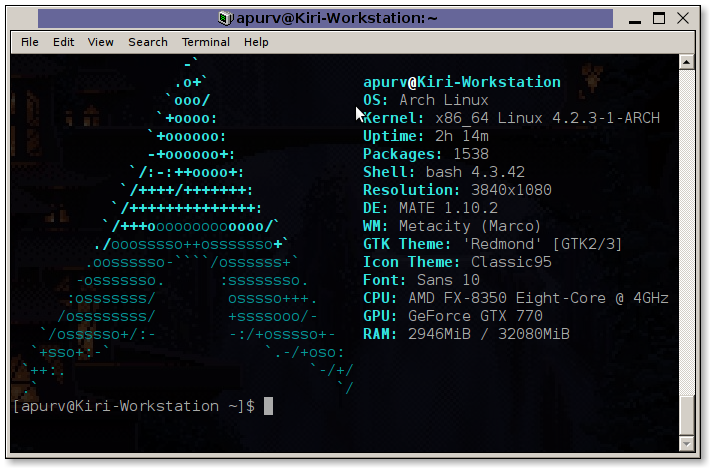Click the DE value MATE 1.10.2
The width and height of the screenshot is (710, 468).
coord(448,208)
